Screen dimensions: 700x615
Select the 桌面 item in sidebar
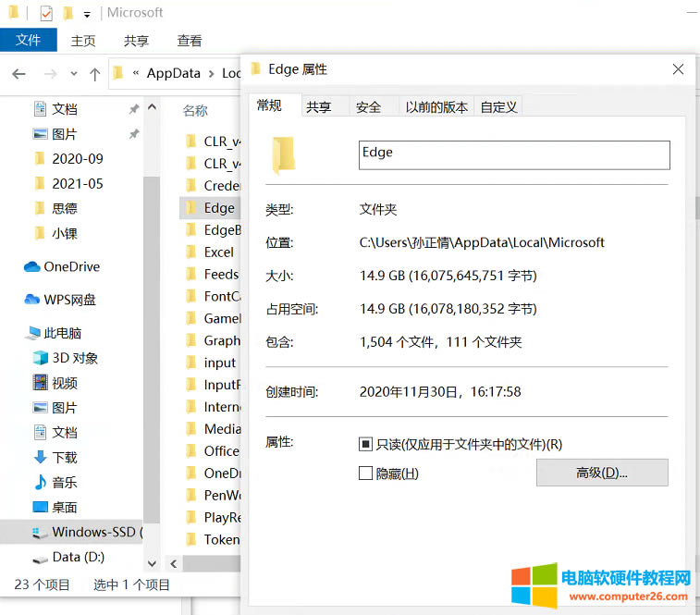coord(64,507)
